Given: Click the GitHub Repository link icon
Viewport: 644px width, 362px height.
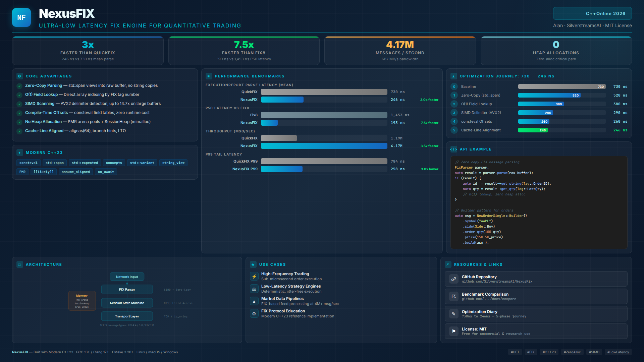Looking at the screenshot, I should (453, 279).
